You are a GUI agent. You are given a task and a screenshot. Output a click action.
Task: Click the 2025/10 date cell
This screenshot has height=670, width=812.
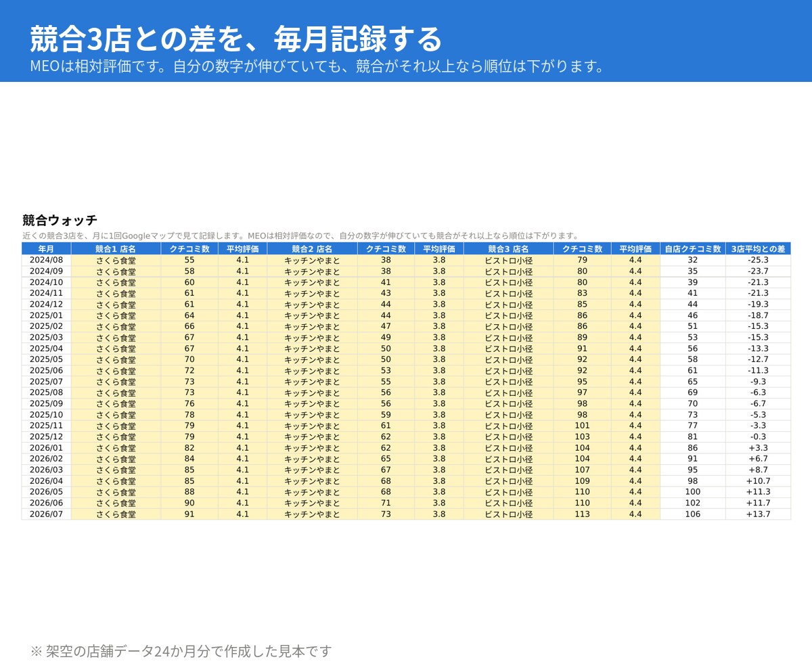tap(46, 415)
